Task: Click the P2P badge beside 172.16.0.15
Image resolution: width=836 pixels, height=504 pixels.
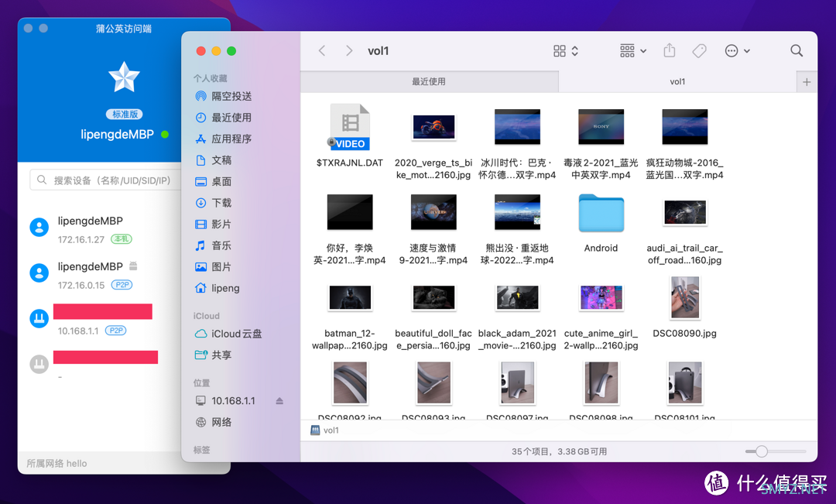Action: (x=122, y=285)
